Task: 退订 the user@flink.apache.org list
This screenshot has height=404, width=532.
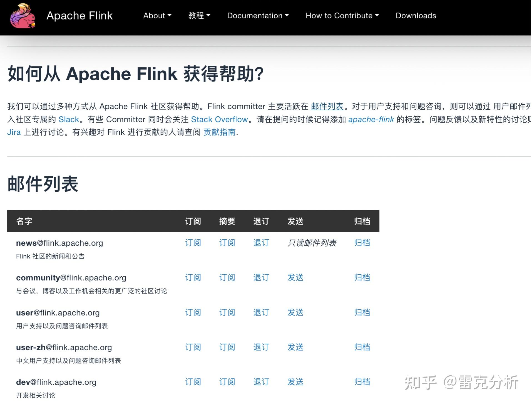Action: 261,312
